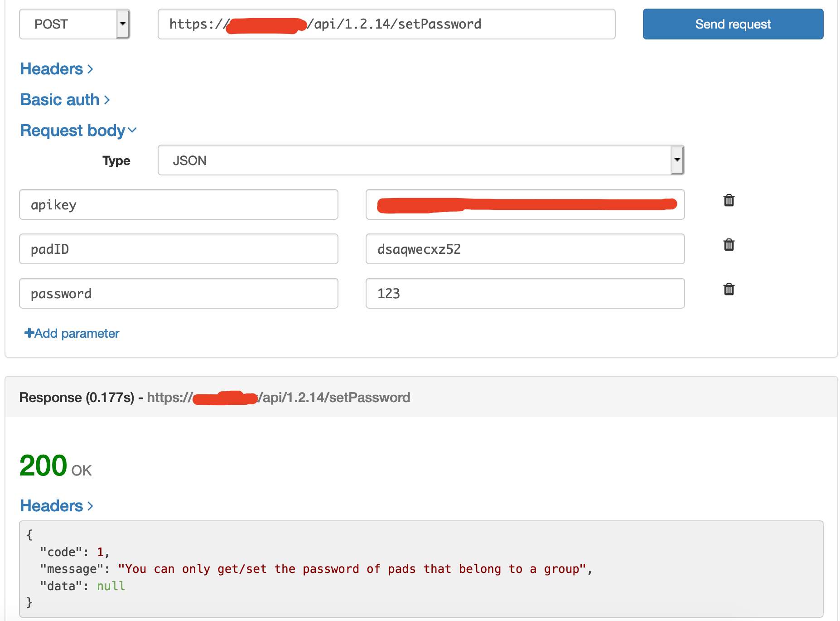Click the password value showing 123
840x621 pixels.
click(525, 293)
